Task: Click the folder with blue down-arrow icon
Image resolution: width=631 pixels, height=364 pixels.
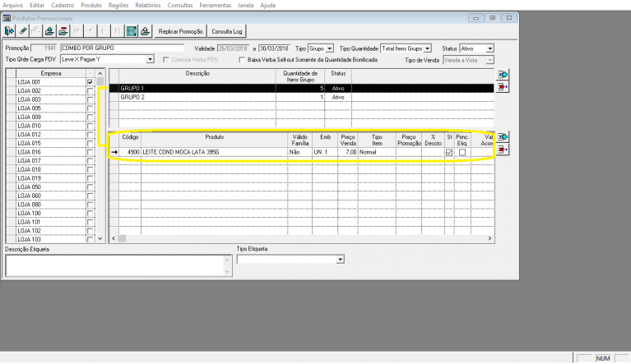Action: point(49,31)
